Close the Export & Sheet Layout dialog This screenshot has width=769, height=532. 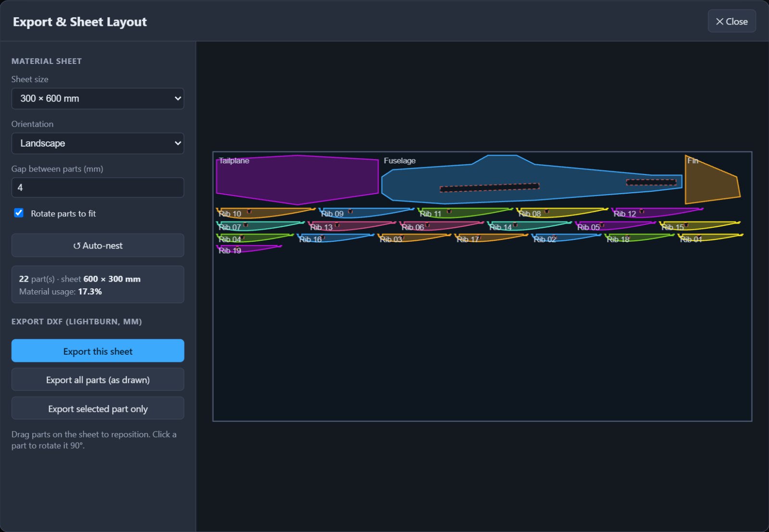(732, 21)
